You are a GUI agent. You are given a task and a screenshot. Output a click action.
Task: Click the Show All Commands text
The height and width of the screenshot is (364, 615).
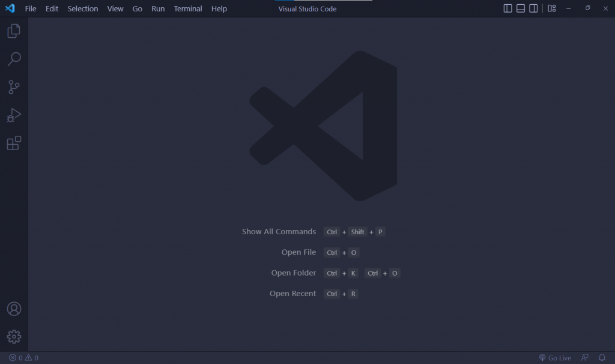click(x=279, y=231)
